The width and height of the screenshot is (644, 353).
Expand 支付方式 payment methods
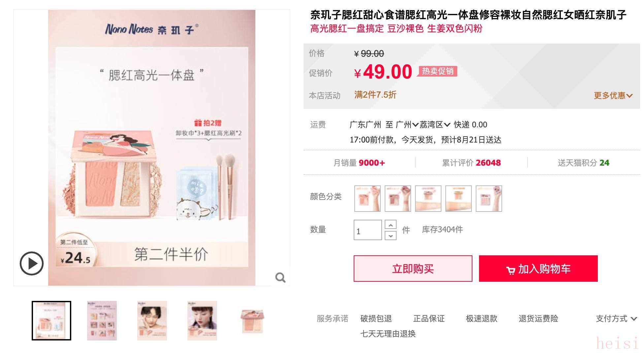tap(616, 318)
